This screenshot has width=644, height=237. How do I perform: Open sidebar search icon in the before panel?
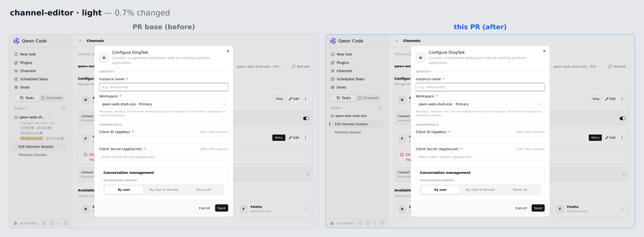(x=64, y=109)
